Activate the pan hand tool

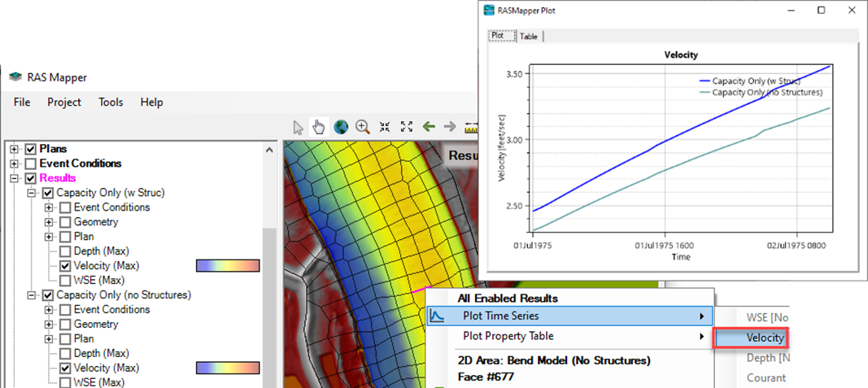click(319, 127)
